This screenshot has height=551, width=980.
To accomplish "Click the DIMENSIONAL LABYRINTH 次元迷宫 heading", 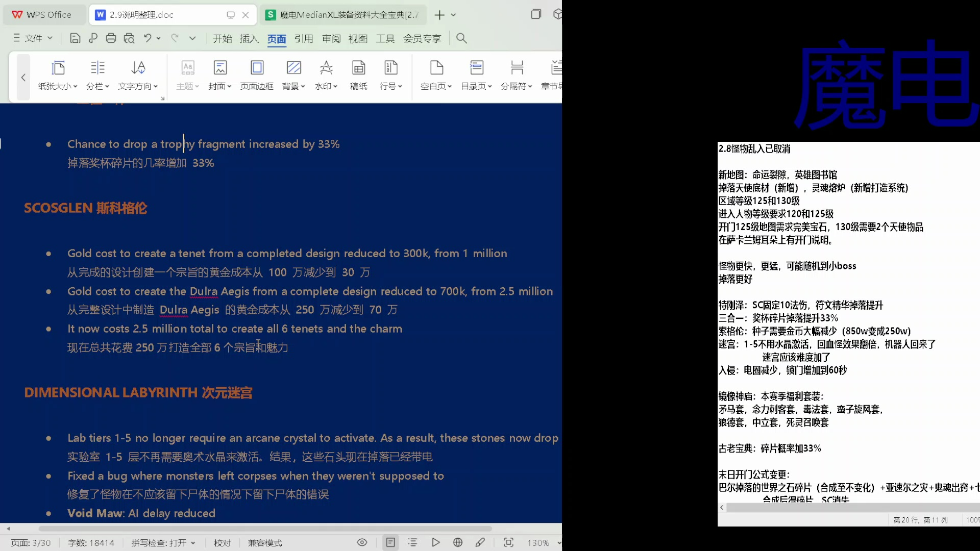I will tap(138, 393).
